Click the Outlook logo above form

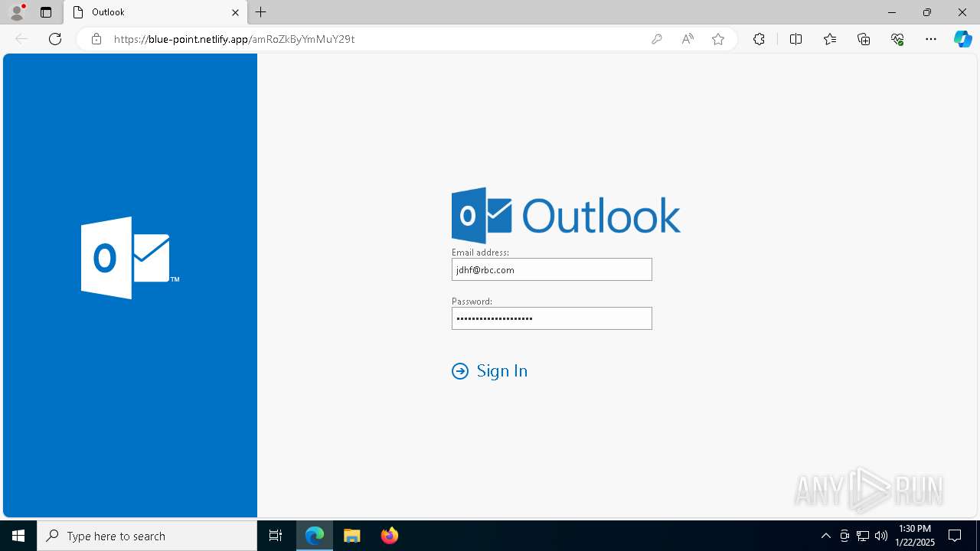point(566,216)
